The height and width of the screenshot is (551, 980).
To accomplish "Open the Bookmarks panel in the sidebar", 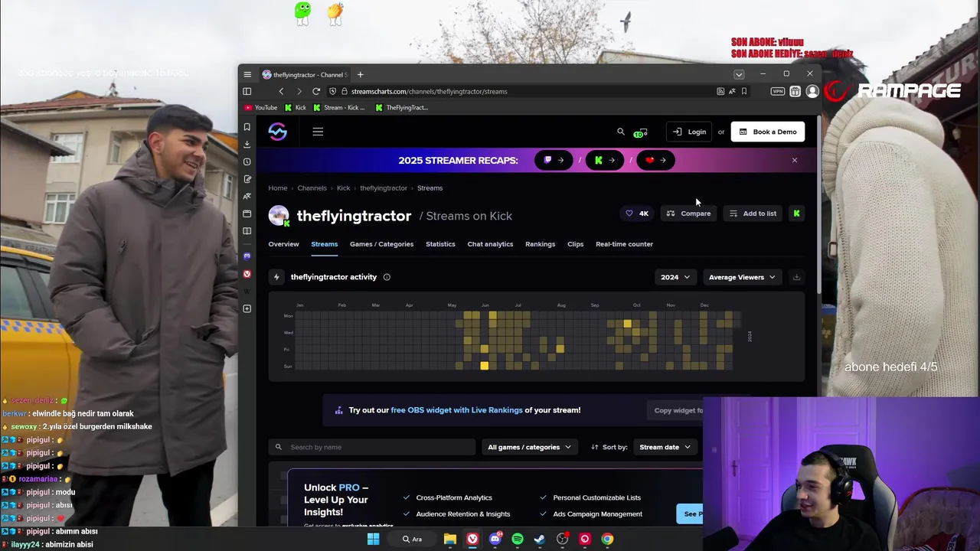I will [247, 127].
